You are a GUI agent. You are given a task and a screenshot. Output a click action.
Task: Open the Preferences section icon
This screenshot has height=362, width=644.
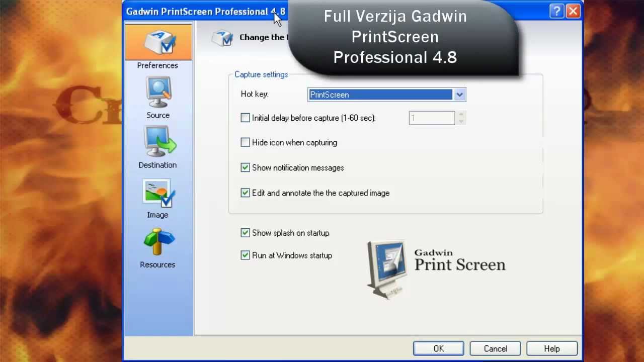pos(159,43)
